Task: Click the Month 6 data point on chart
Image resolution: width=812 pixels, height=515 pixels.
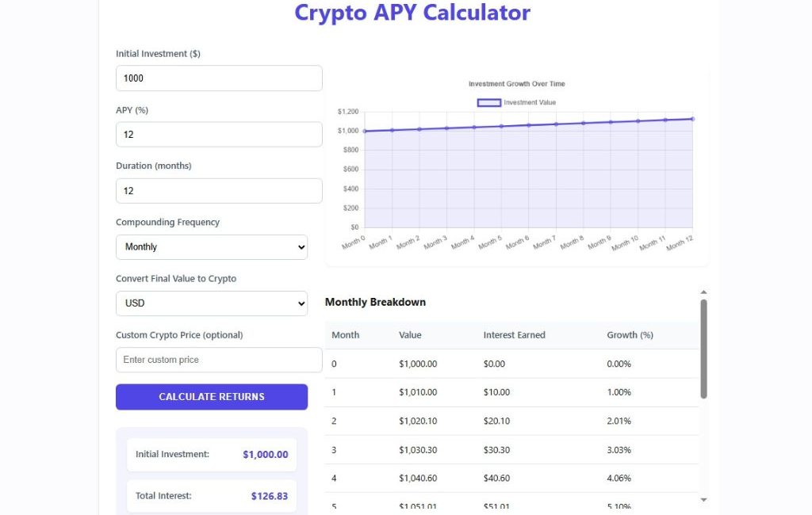Action: (x=529, y=125)
